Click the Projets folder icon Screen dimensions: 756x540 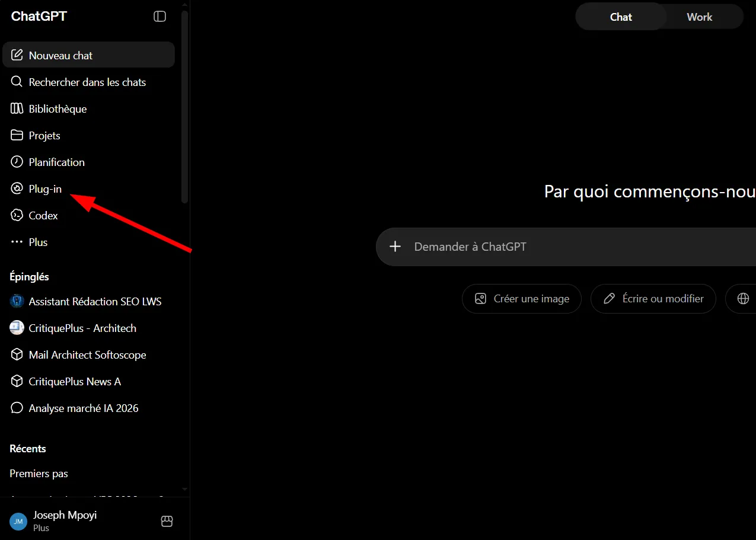pos(17,135)
